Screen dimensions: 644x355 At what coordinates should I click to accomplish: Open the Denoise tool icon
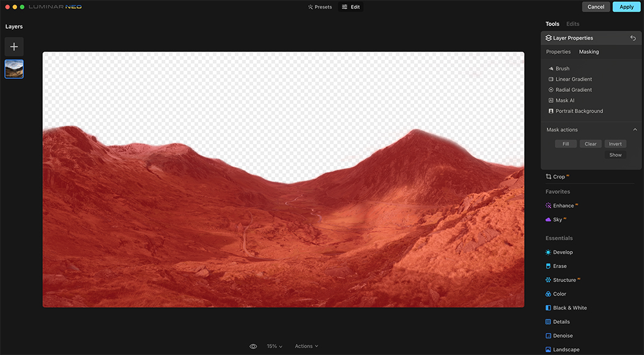549,335
